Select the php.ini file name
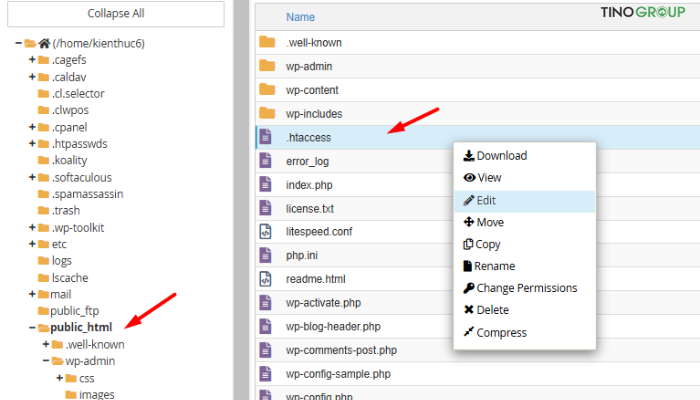Screen dimensions: 700x400 [302, 255]
